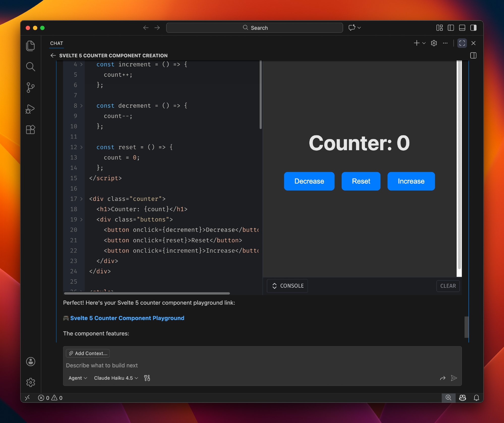The width and height of the screenshot is (504, 423).
Task: Open the notifications bell in the status bar
Action: 476,398
